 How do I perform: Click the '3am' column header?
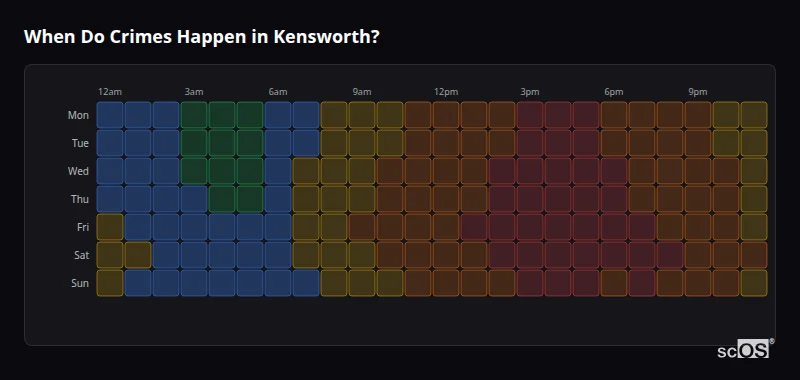point(194,92)
